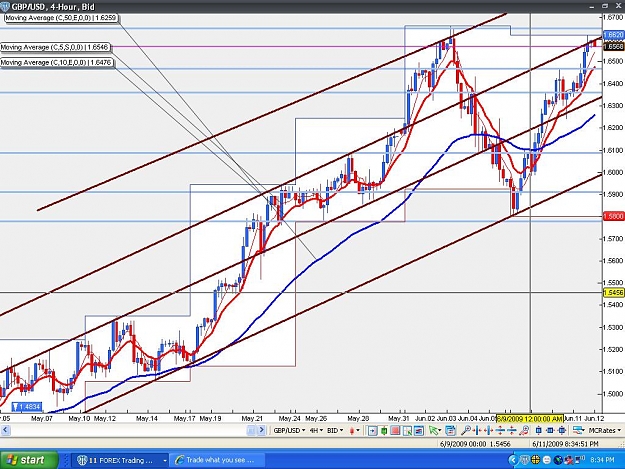The width and height of the screenshot is (625, 469).
Task: Click the magnifier with red chart icon
Action: tap(524, 430)
